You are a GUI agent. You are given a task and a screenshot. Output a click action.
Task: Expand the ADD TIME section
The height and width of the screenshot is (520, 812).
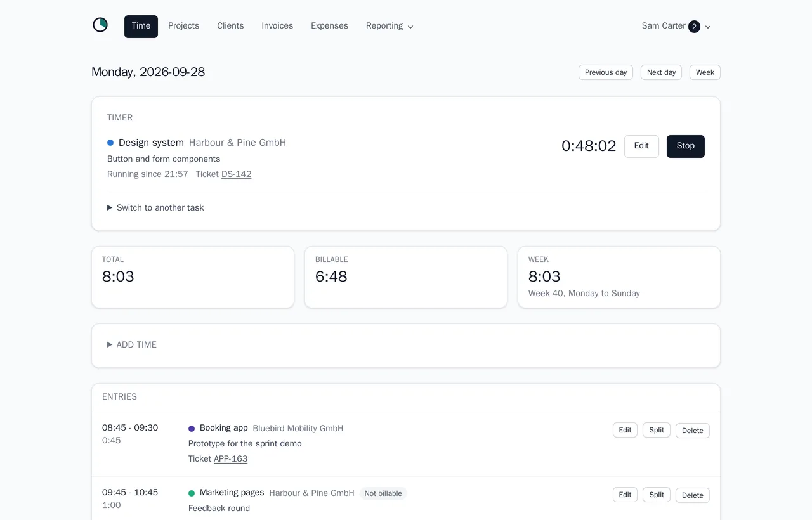click(132, 345)
